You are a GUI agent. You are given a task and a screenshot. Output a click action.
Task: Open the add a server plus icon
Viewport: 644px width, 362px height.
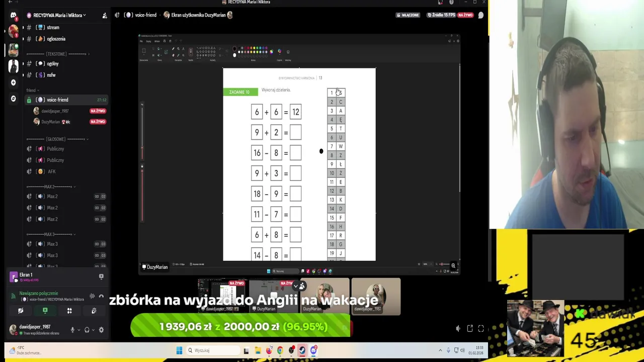click(x=14, y=82)
